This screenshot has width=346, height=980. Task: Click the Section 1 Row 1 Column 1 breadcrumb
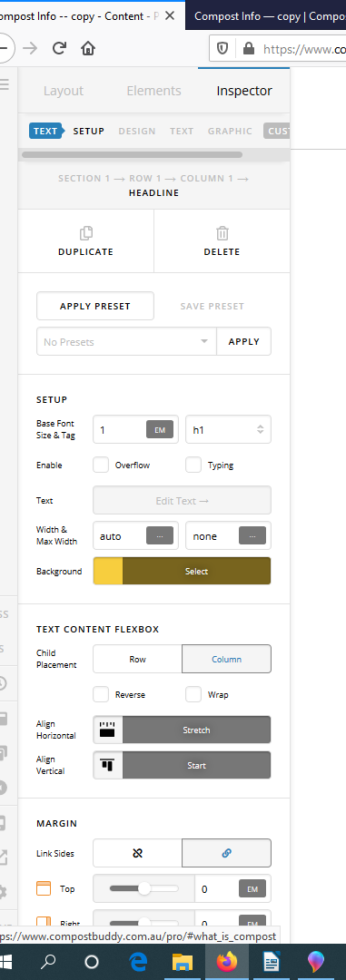click(x=153, y=178)
